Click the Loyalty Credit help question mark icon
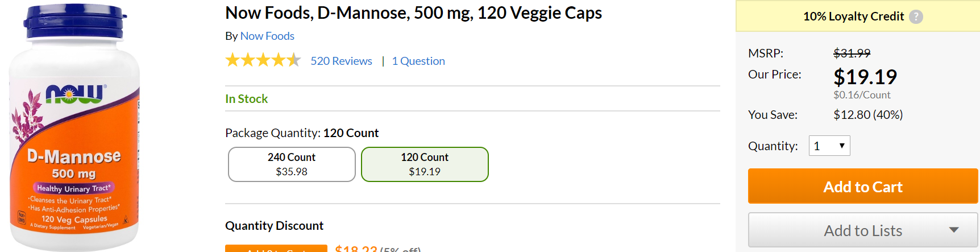This screenshot has height=252, width=980. click(x=916, y=17)
